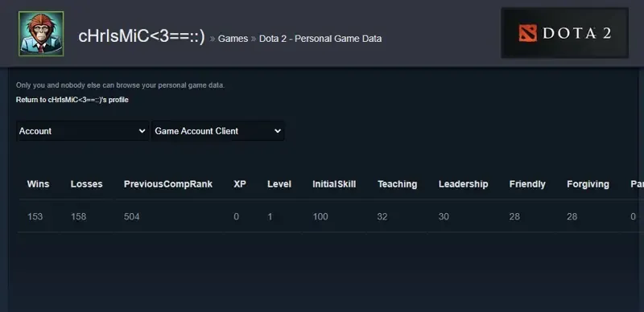Select the Forgiving column header
Image resolution: width=644 pixels, height=312 pixels.
[588, 184]
